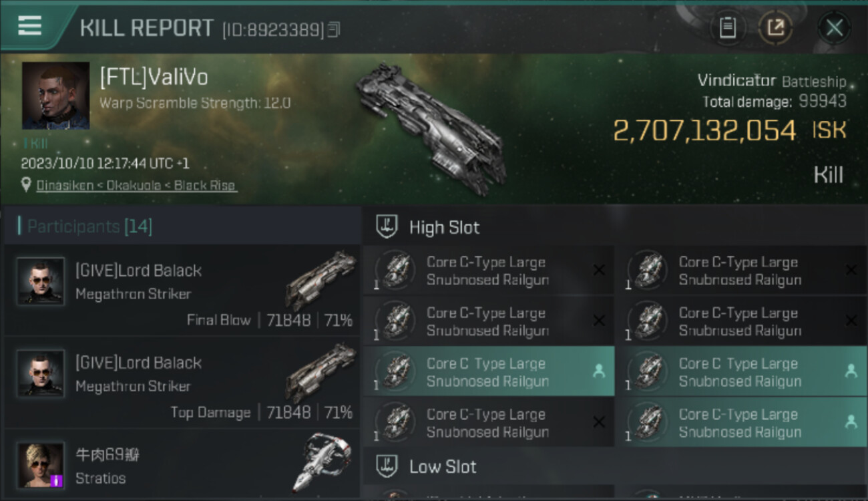868x501 pixels.
Task: Share the kill report via export icon
Action: (x=775, y=28)
